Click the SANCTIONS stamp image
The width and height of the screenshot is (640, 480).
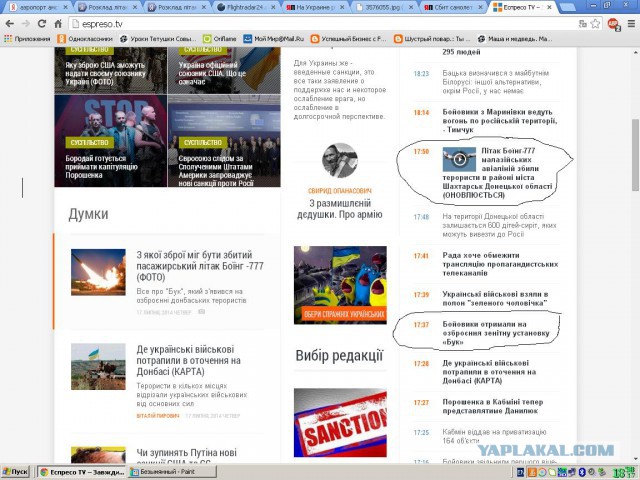click(340, 422)
